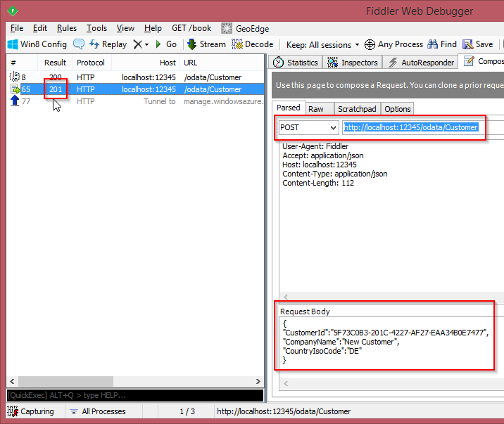Select session 8 row

[135, 77]
